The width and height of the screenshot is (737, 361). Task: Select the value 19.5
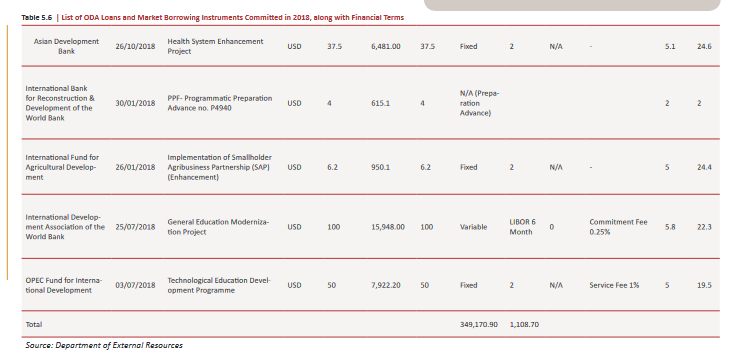point(704,285)
